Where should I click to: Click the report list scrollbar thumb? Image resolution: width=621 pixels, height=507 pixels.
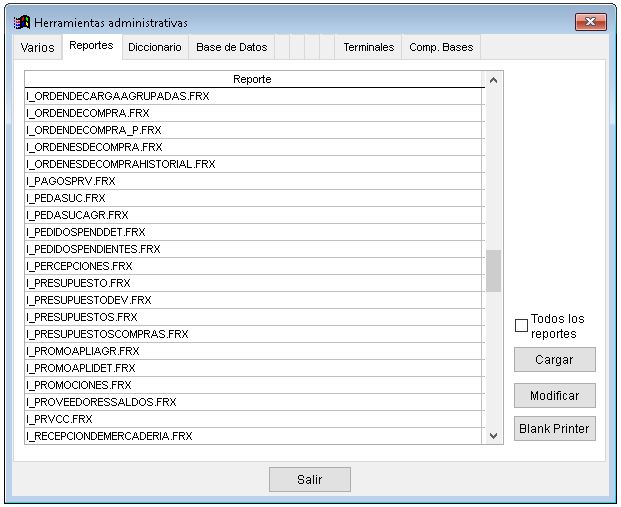[493, 270]
